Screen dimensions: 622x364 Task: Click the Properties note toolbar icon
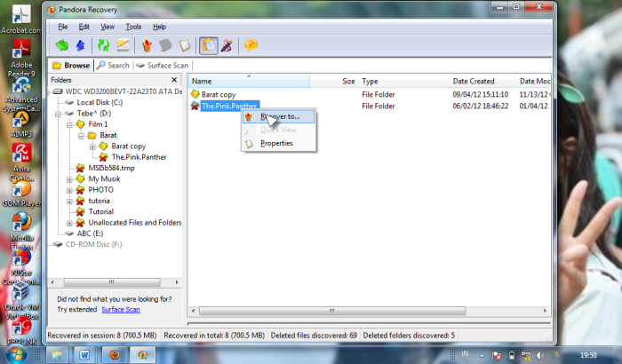pos(185,45)
